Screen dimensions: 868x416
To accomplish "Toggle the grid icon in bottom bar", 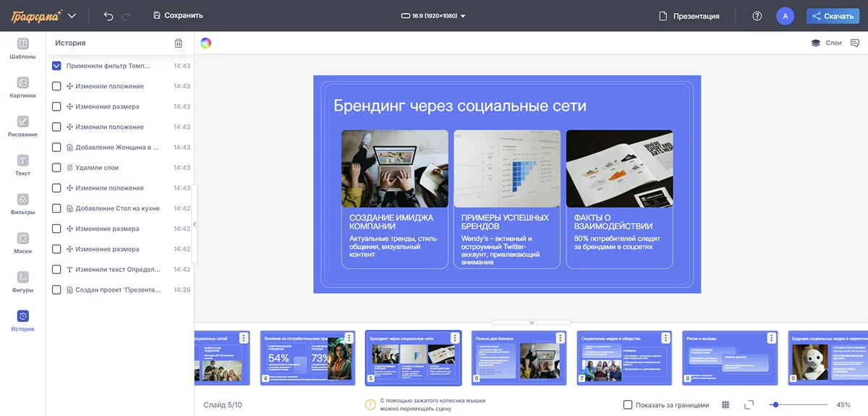I will coord(726,404).
